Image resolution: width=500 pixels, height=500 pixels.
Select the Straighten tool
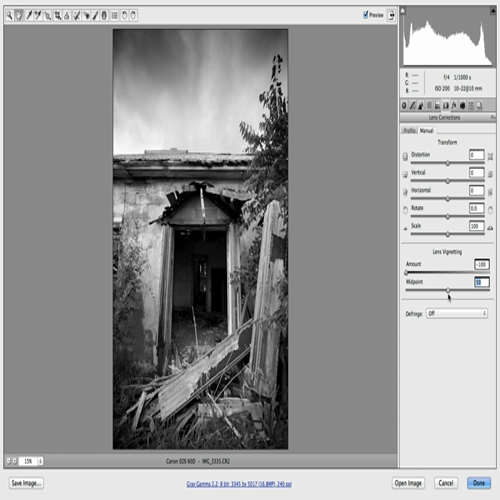point(67,15)
